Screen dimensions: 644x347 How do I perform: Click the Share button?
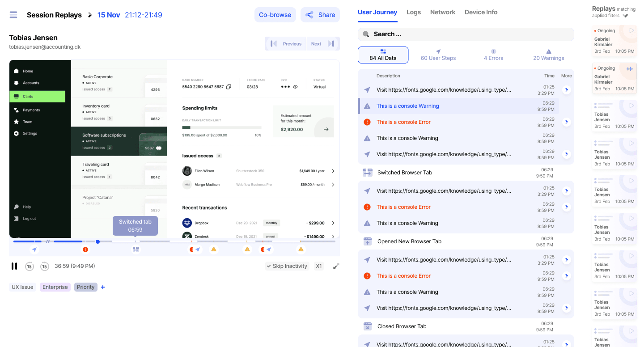click(x=320, y=15)
